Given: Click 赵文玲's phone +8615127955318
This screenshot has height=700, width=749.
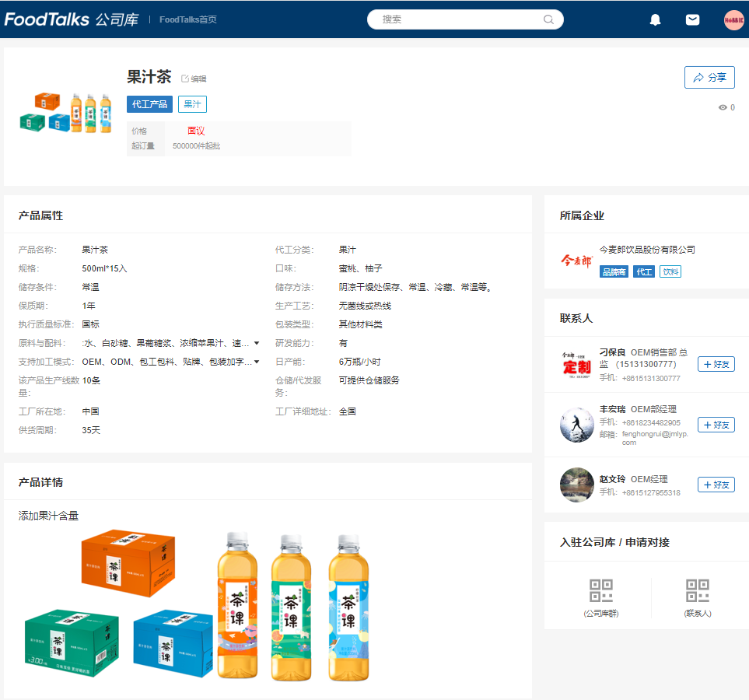Looking at the screenshot, I should pyautogui.click(x=651, y=492).
